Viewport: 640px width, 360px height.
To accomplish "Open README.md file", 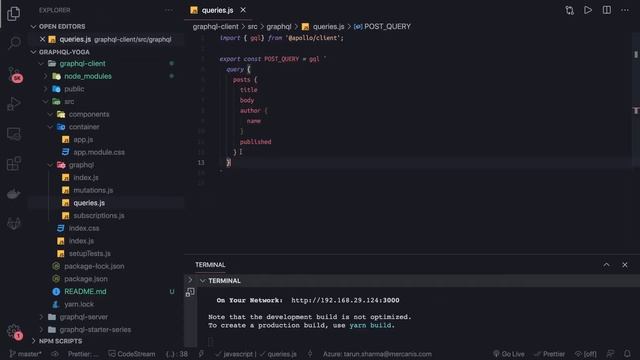I will coord(85,291).
